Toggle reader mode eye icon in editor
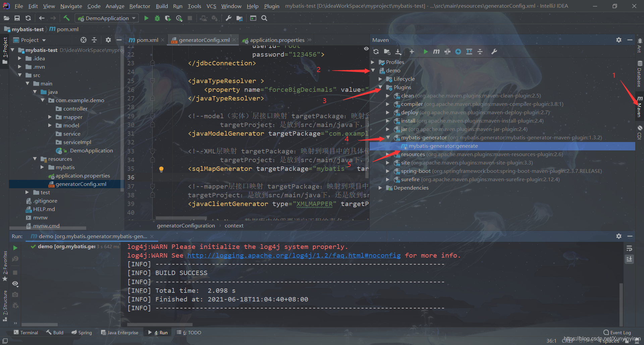Viewport: 644px width, 345px height. coord(366,49)
